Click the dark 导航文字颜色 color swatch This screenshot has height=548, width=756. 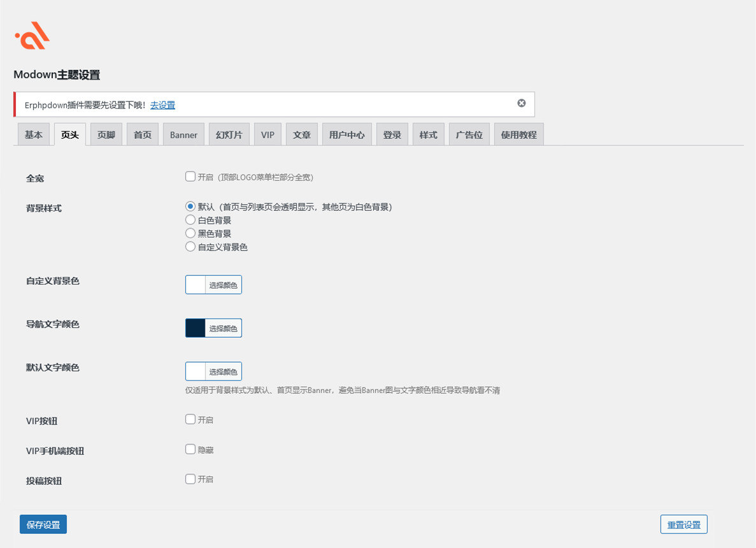coord(196,328)
